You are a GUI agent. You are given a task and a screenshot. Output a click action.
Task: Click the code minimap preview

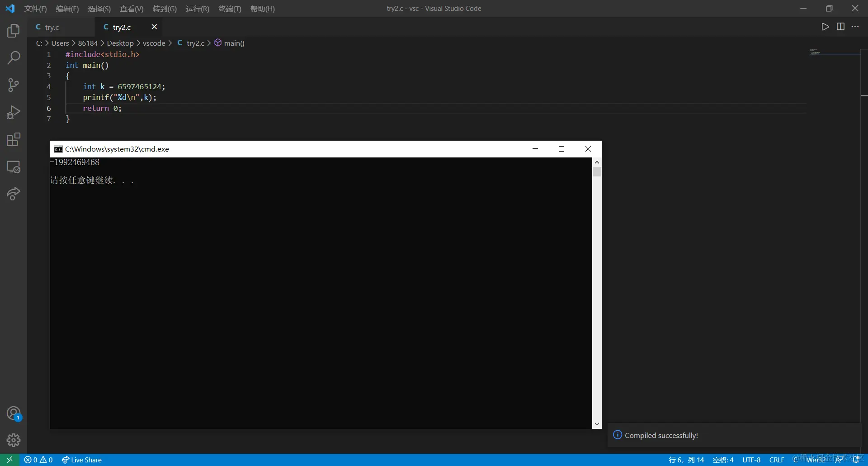(x=815, y=52)
